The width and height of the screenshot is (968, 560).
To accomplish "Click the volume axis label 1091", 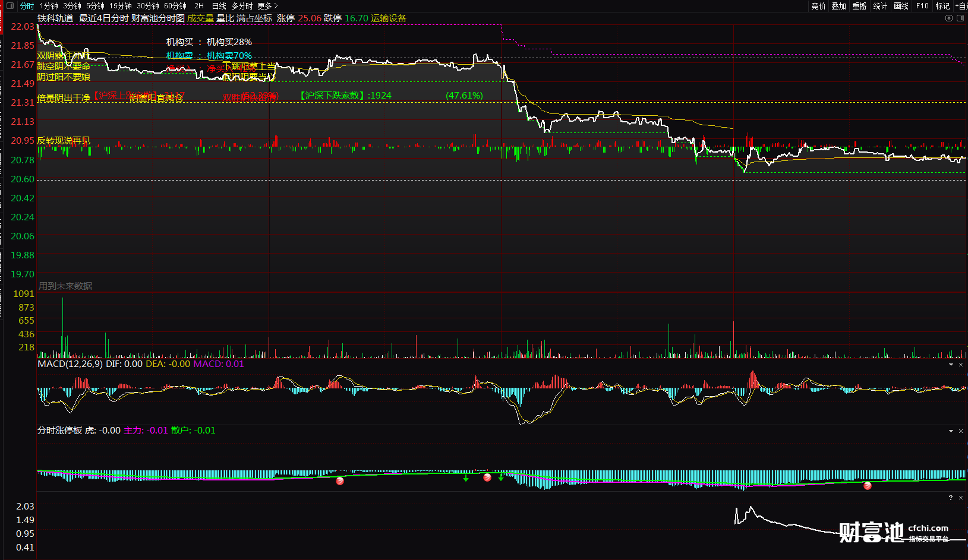I will (x=24, y=294).
